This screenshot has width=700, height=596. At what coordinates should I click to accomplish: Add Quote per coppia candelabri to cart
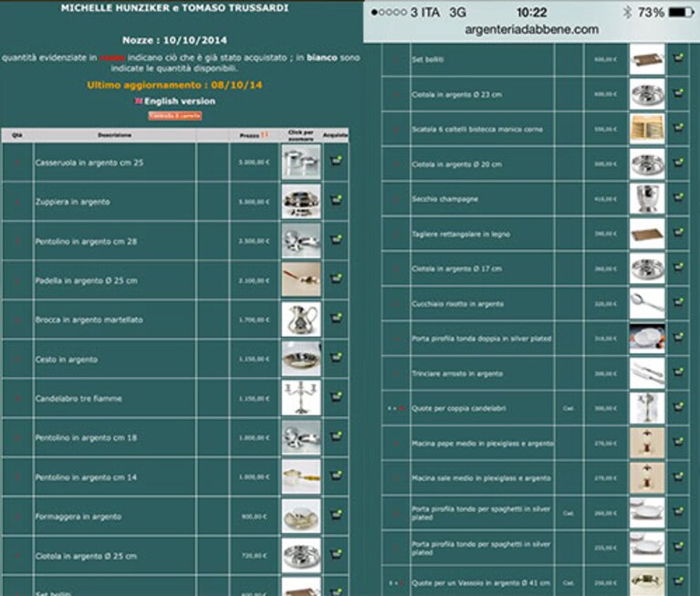[678, 407]
